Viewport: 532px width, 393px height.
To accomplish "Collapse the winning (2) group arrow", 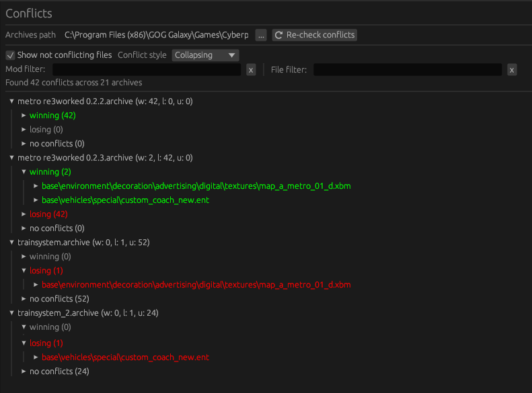I will [24, 172].
